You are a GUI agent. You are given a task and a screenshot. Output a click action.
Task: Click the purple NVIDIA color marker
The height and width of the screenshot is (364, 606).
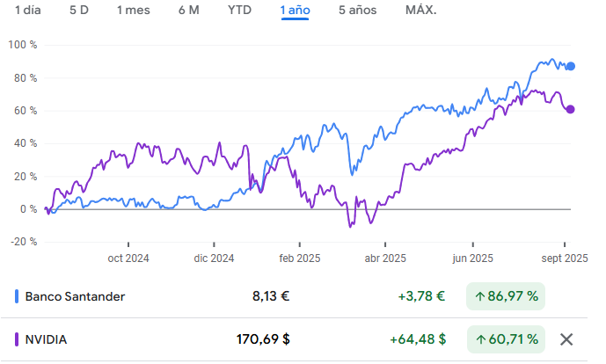pos(18,339)
